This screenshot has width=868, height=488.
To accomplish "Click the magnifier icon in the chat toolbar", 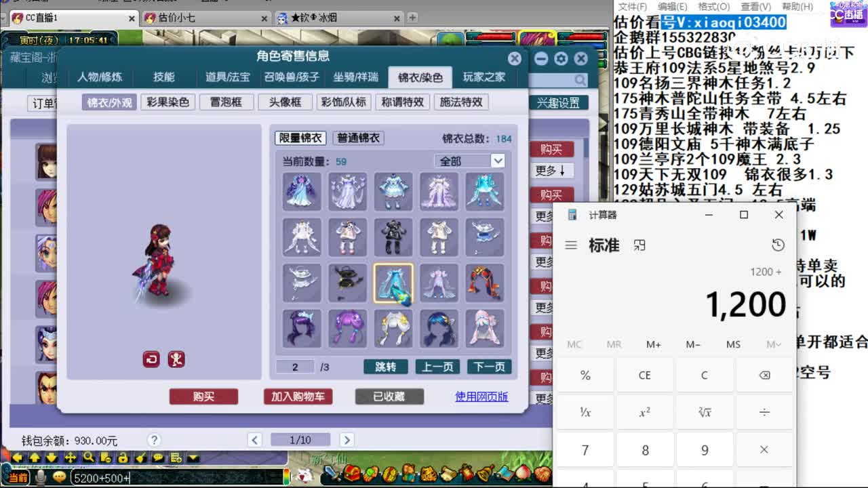I will pos(88,457).
